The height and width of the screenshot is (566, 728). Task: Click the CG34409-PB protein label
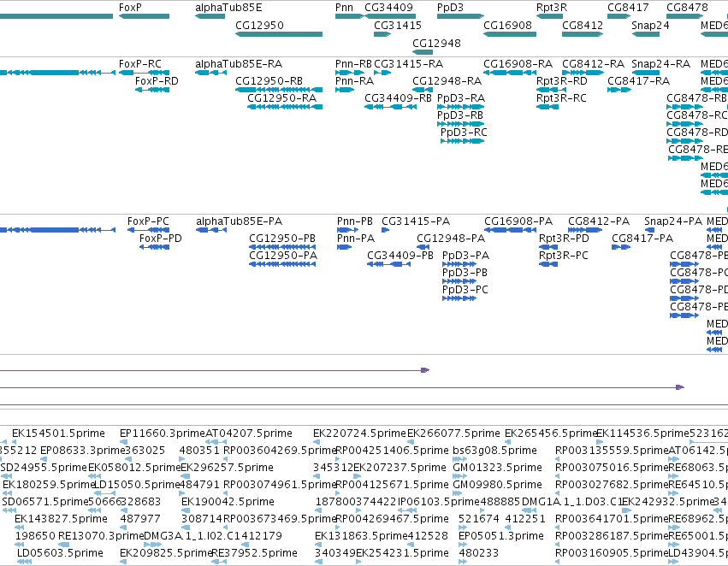point(400,256)
